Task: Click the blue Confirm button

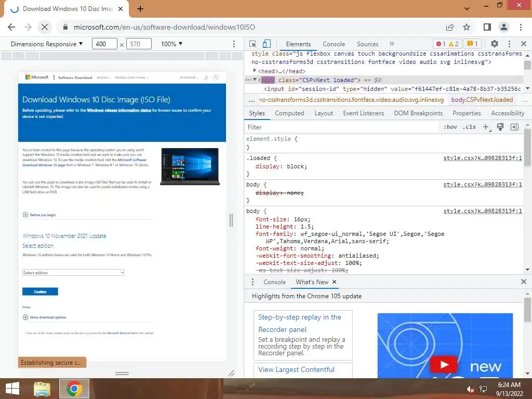Action: [40, 292]
